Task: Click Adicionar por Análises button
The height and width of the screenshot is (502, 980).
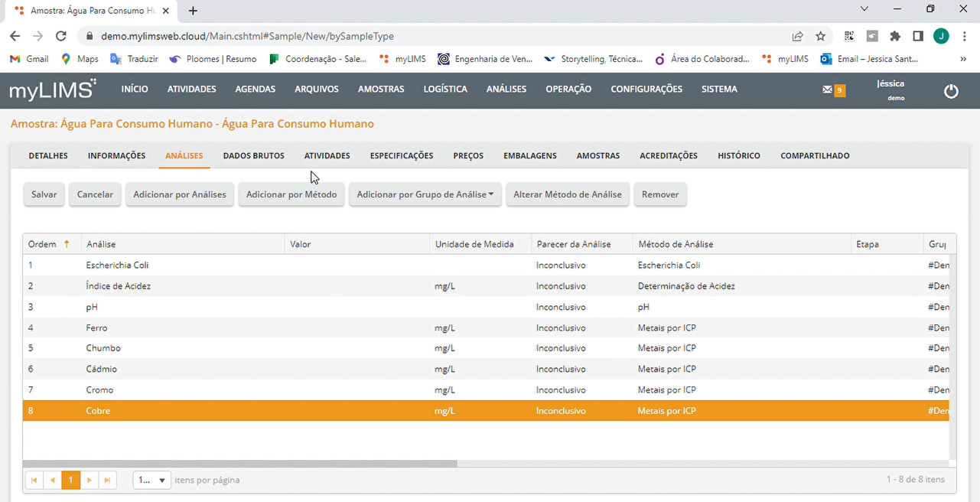Action: [180, 194]
